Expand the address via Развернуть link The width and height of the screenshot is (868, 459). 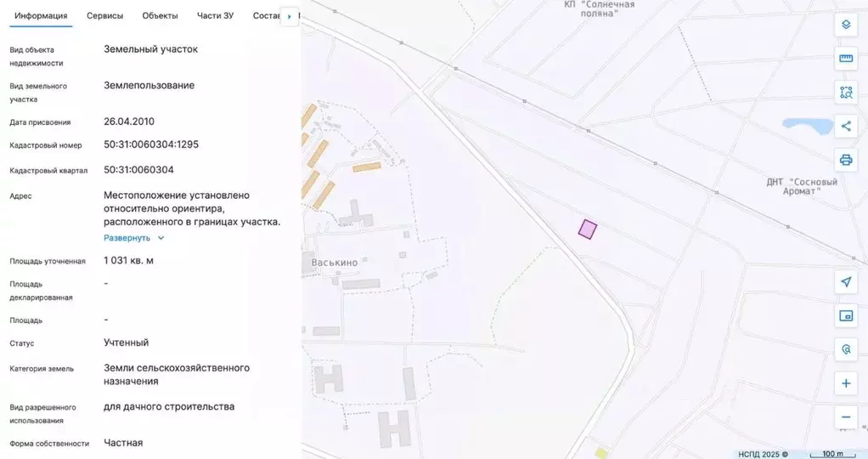click(x=127, y=238)
